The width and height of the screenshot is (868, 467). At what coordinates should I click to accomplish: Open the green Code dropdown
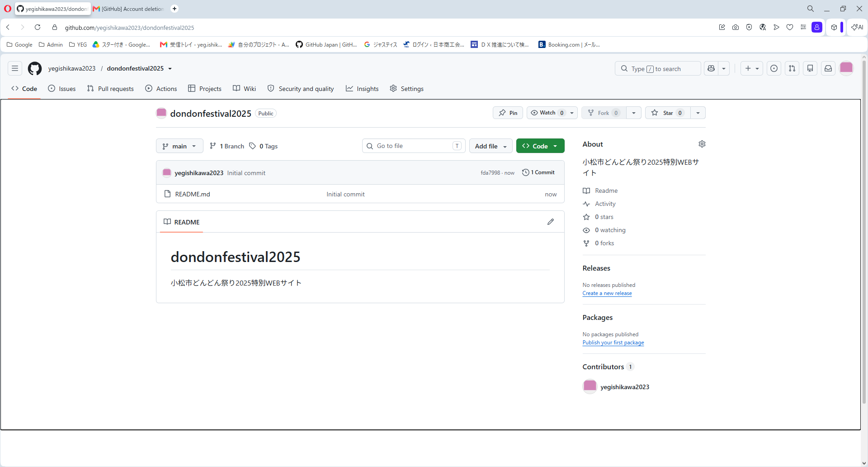tap(540, 146)
